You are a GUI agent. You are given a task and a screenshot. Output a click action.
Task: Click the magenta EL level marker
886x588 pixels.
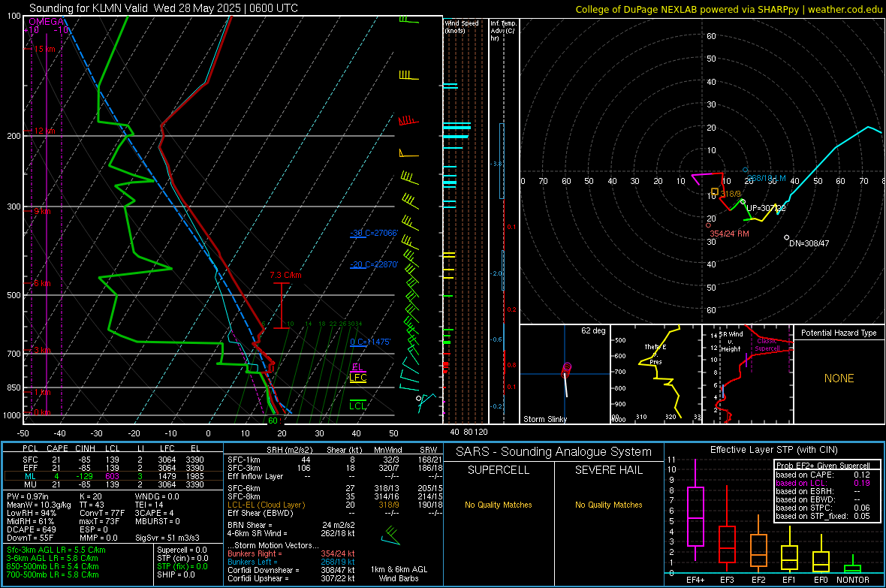(x=357, y=367)
